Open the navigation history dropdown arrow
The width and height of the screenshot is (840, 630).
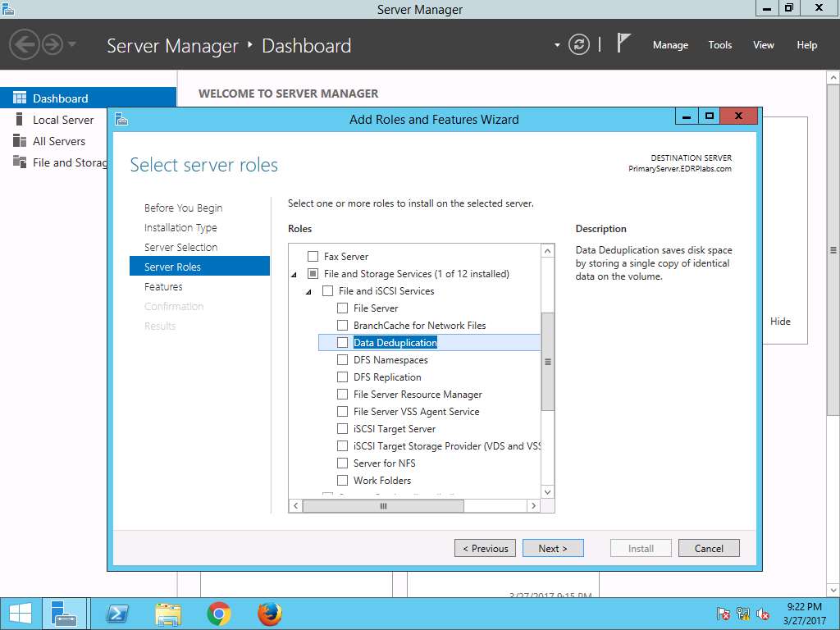coord(72,44)
